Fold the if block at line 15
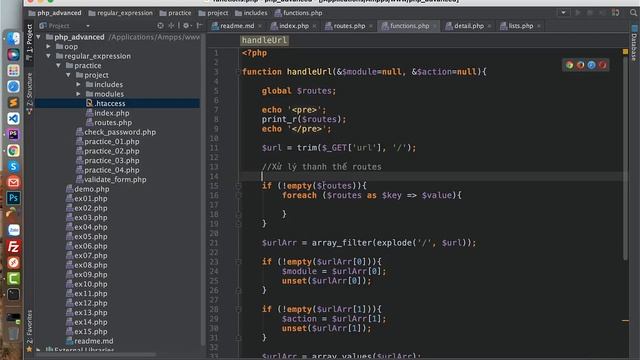The height and width of the screenshot is (360, 640). pos(238,186)
